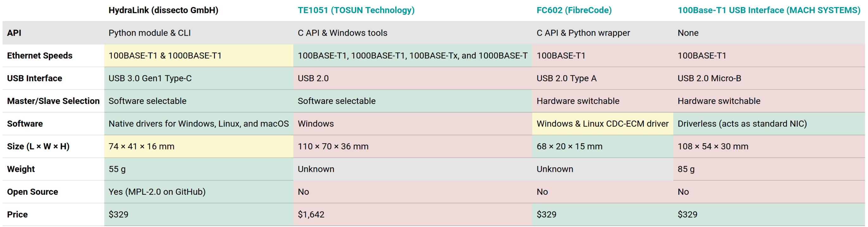Click the Open Source row label
The image size is (868, 227).
[32, 192]
